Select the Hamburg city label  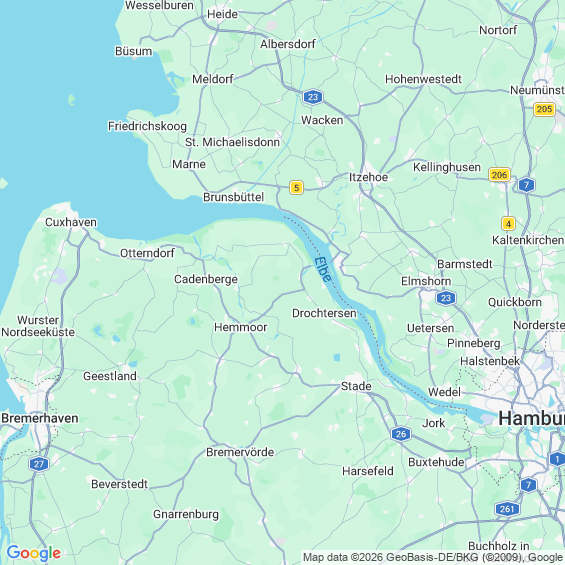[531, 419]
